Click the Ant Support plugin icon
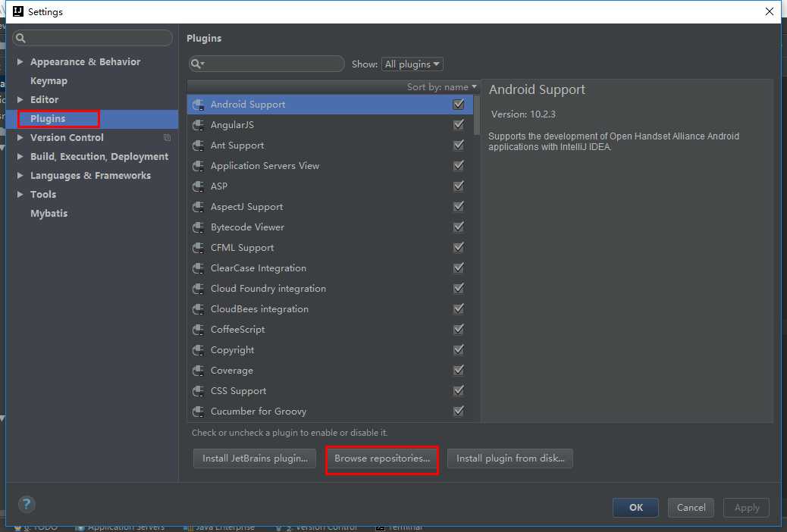Image resolution: width=787 pixels, height=532 pixels. 198,146
